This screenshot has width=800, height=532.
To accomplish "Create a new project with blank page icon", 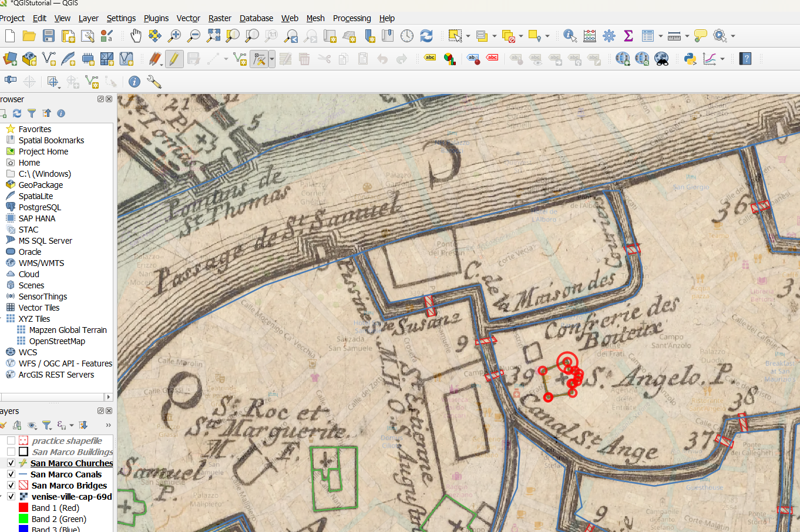I will [x=10, y=36].
